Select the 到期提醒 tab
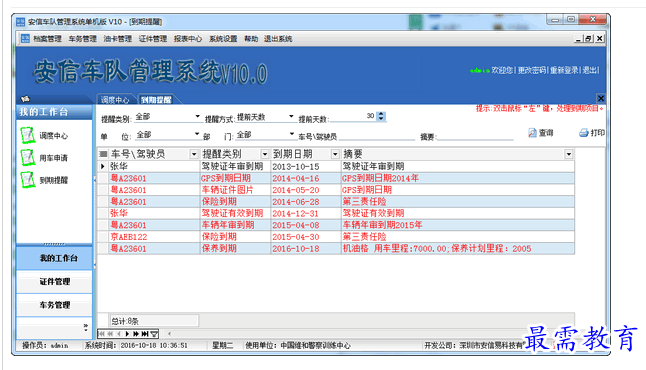This screenshot has height=370, width=646. (x=156, y=100)
